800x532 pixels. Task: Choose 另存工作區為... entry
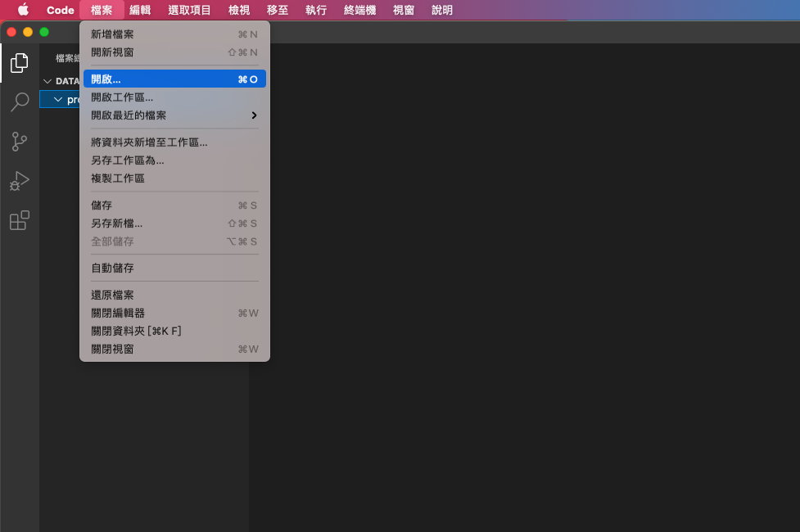click(x=174, y=160)
